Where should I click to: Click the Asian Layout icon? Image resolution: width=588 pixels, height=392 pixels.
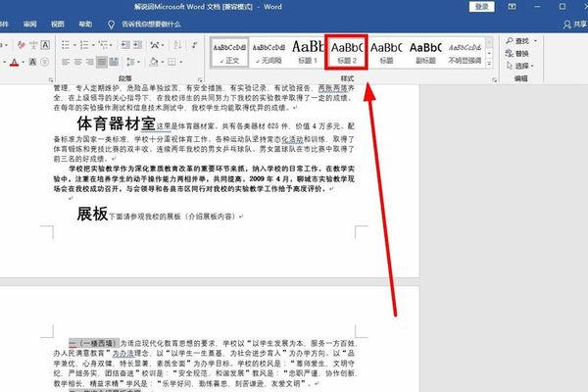coord(154,45)
